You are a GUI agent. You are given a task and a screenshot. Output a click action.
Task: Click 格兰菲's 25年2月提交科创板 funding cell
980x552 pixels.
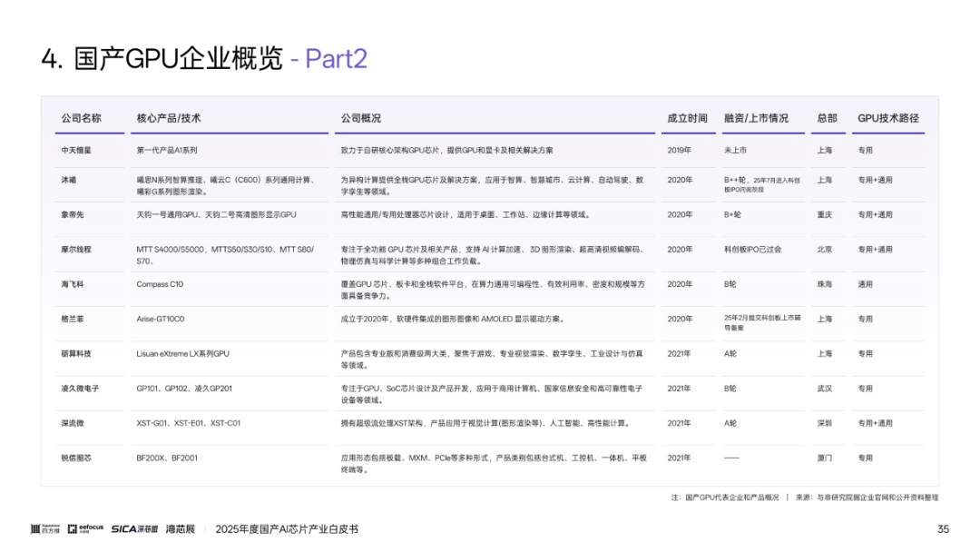pyautogui.click(x=762, y=322)
